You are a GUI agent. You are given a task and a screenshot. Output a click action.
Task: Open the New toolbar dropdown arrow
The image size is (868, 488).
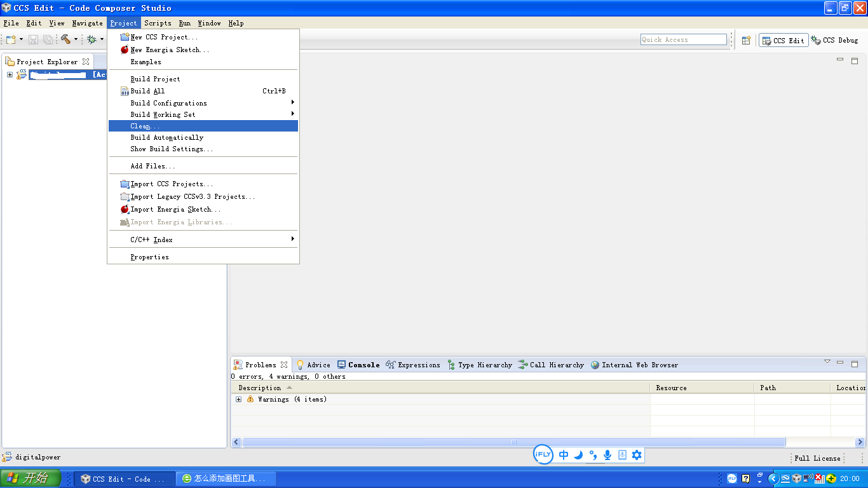pos(21,39)
